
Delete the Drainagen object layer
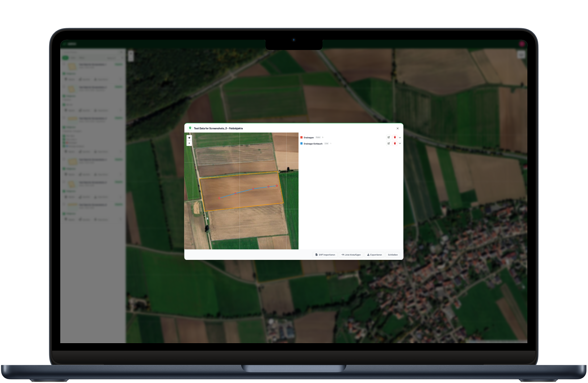click(395, 137)
